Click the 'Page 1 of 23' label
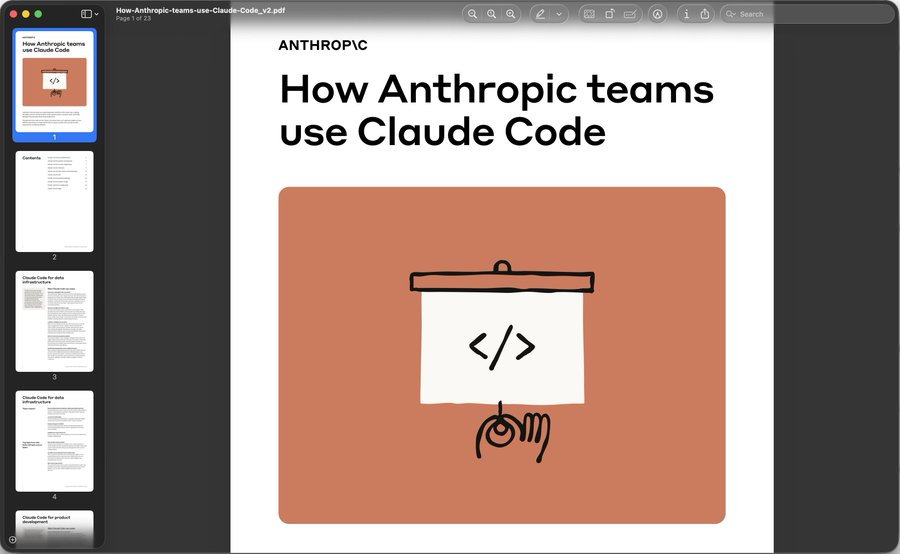 133,18
